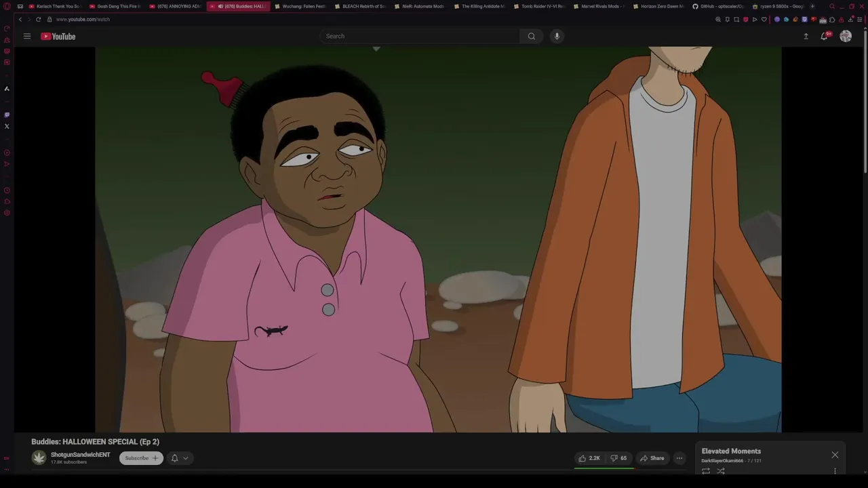Switch to the BLEACH Rebirth of Souls tab

click(x=359, y=6)
